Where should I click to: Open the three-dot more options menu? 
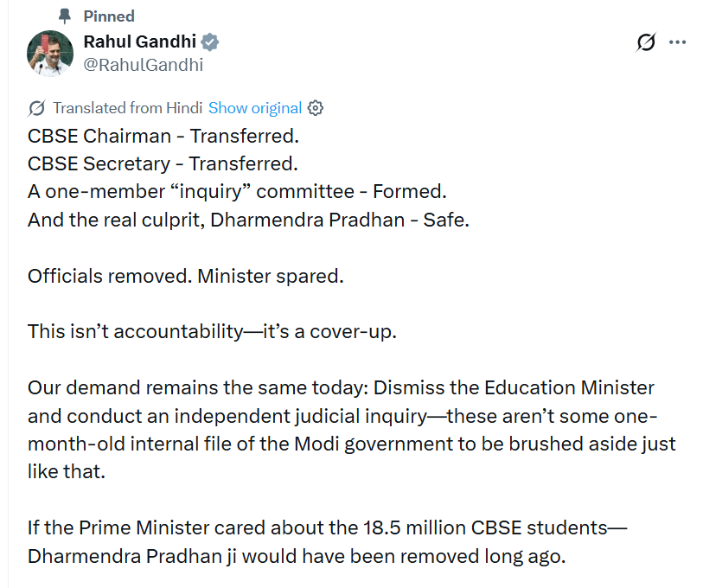coord(677,42)
